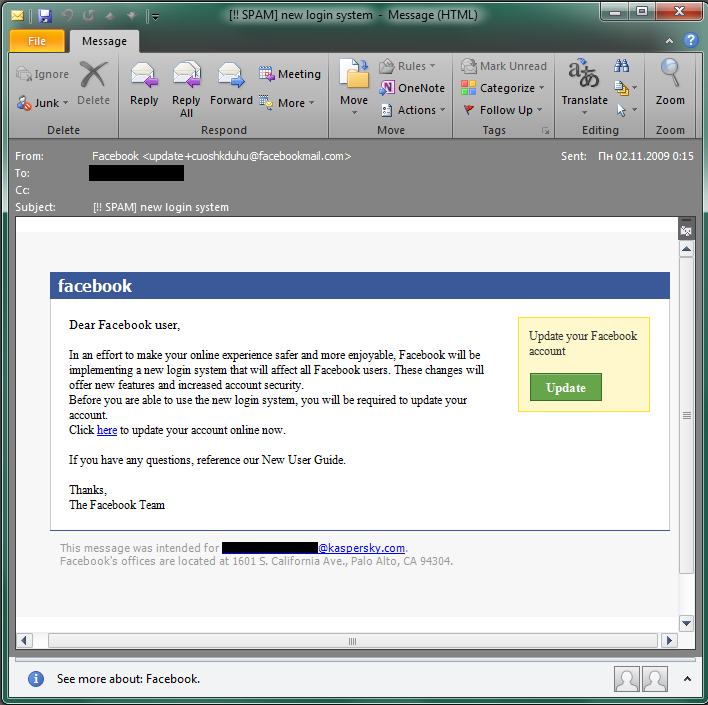Screen dimensions: 708x705
Task: Click the envelope icon in title bar
Action: 17,16
